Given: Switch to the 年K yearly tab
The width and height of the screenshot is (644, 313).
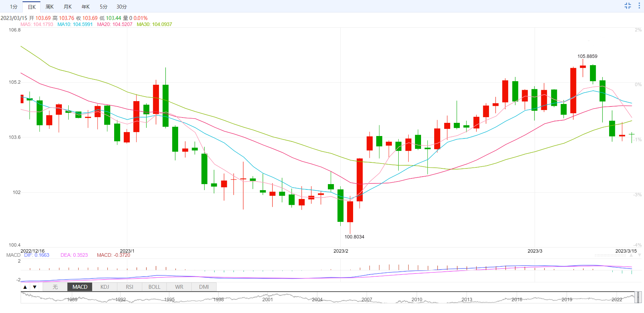Looking at the screenshot, I should pyautogui.click(x=85, y=7).
